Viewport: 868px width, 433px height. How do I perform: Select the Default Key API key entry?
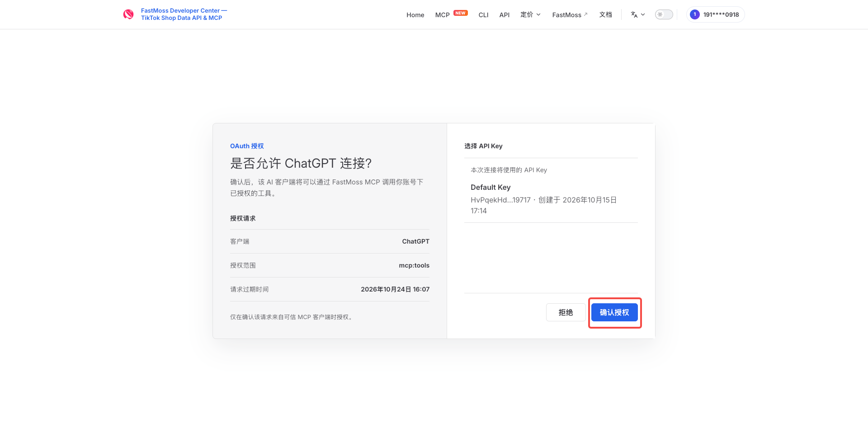pyautogui.click(x=551, y=199)
